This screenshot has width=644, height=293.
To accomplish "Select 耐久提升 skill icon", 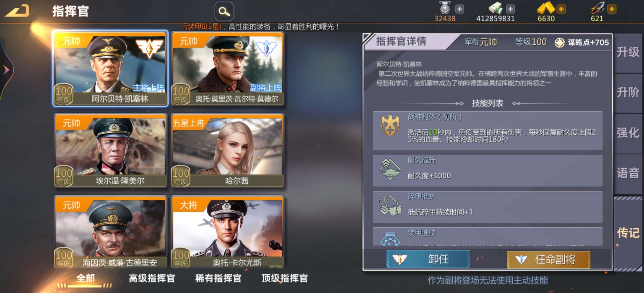I will 390,169.
